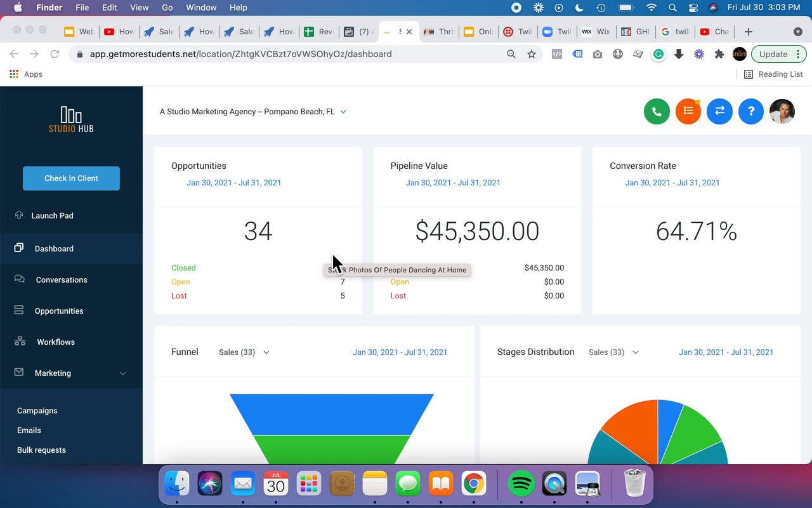Viewport: 812px width, 508px height.
Task: Click the camera screenshot extension icon
Action: 598,54
